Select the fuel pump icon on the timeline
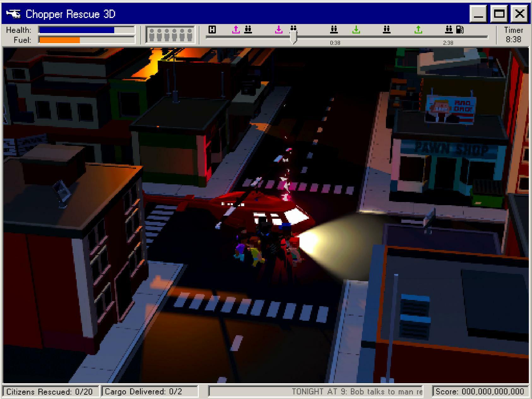The image size is (532, 399). 460,29
